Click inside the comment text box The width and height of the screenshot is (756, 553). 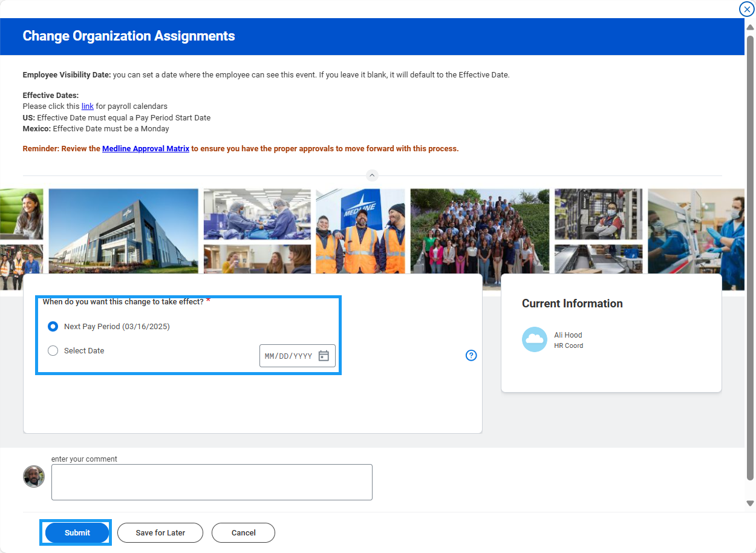point(212,482)
